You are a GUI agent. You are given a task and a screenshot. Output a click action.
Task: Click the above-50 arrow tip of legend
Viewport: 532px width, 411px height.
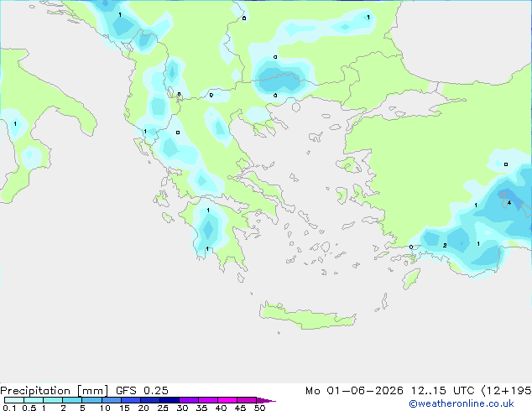266,400
